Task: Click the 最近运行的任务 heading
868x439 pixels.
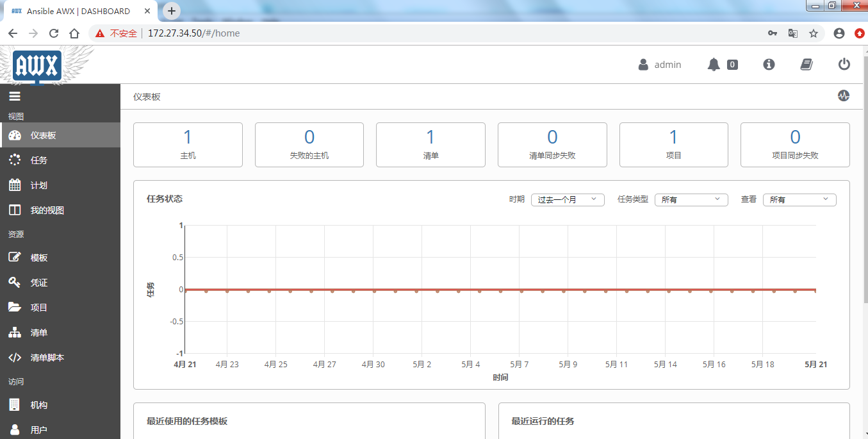Action: (543, 421)
